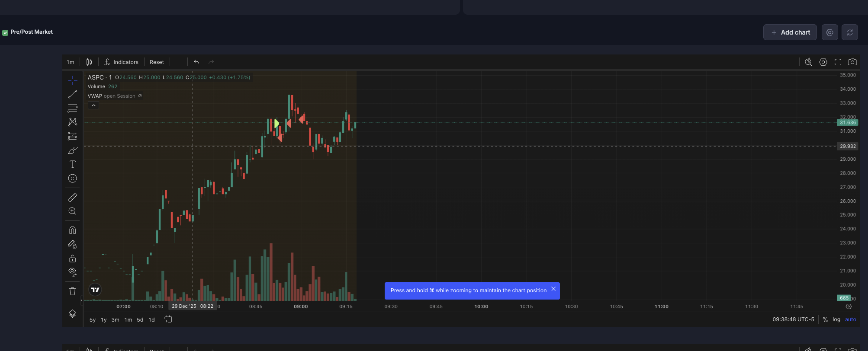Toggle the log scale option
The width and height of the screenshot is (868, 351).
(836, 319)
